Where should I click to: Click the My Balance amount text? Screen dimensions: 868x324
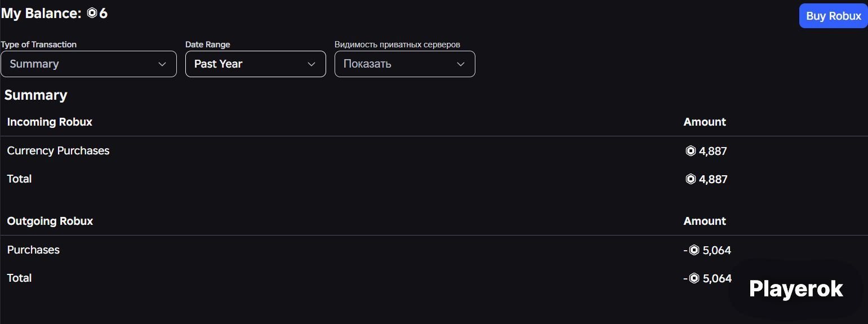pos(103,14)
